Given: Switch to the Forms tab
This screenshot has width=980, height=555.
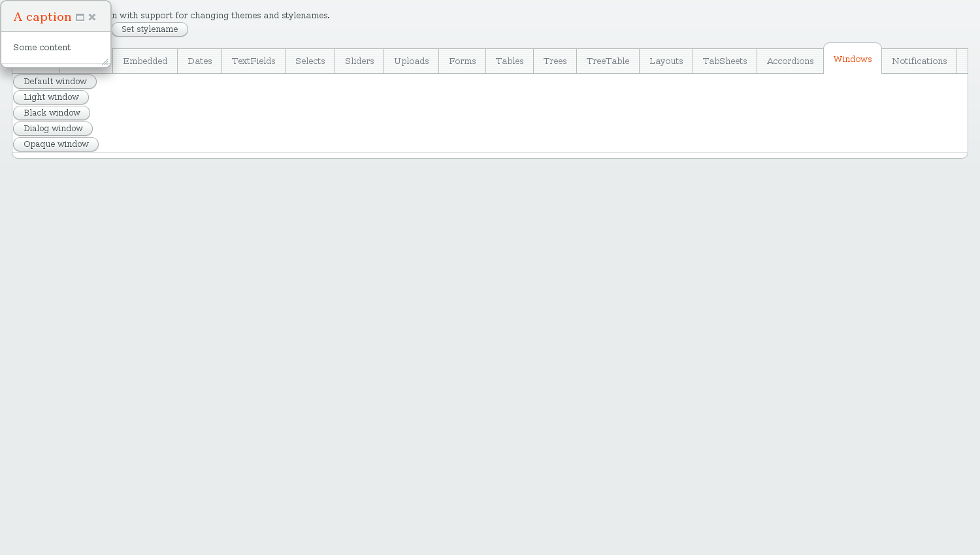Looking at the screenshot, I should click(x=463, y=61).
